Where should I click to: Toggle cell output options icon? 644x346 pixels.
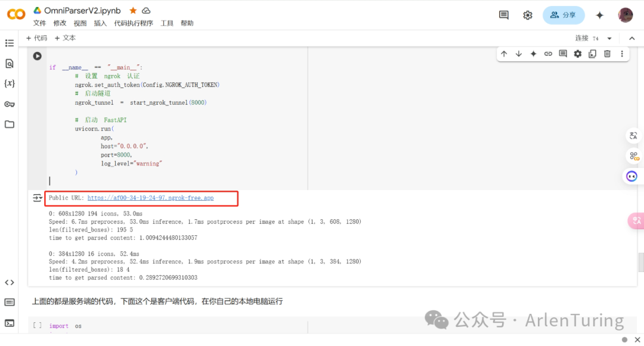38,198
